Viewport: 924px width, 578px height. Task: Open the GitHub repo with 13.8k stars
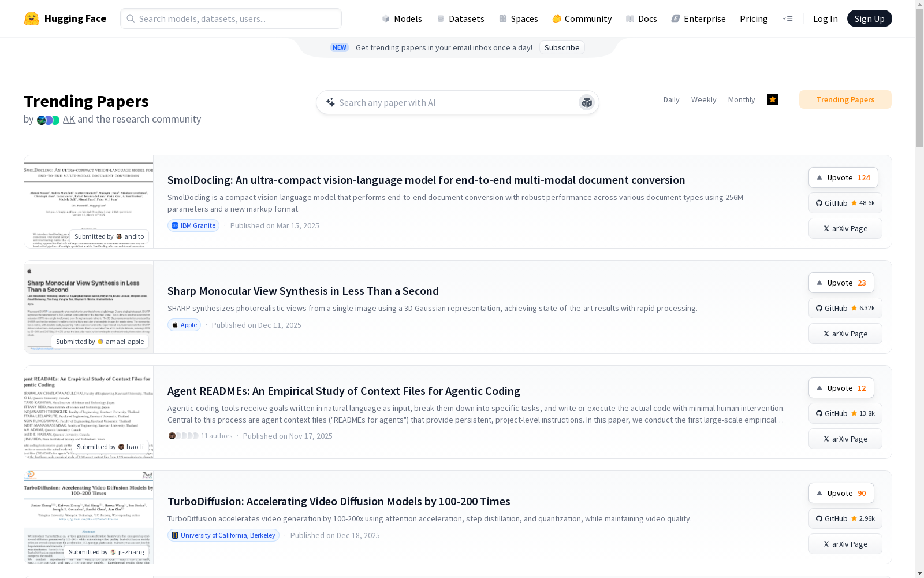coord(845,413)
